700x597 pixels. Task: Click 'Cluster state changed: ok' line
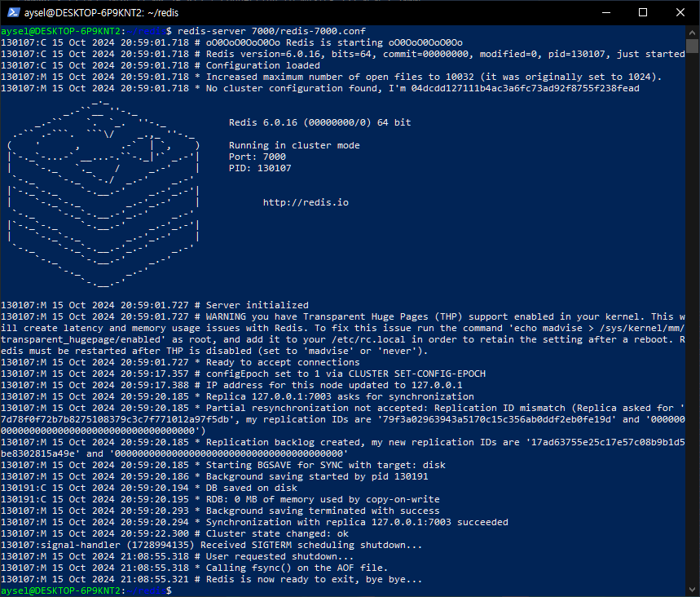[175, 534]
